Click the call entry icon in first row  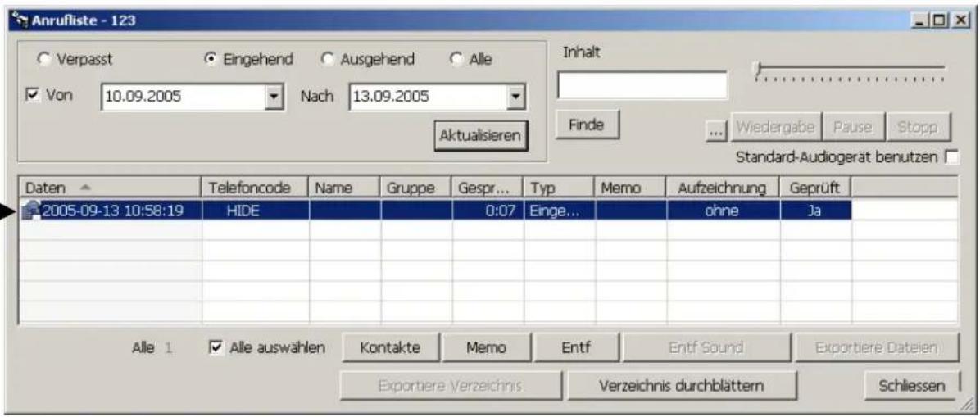tap(30, 211)
